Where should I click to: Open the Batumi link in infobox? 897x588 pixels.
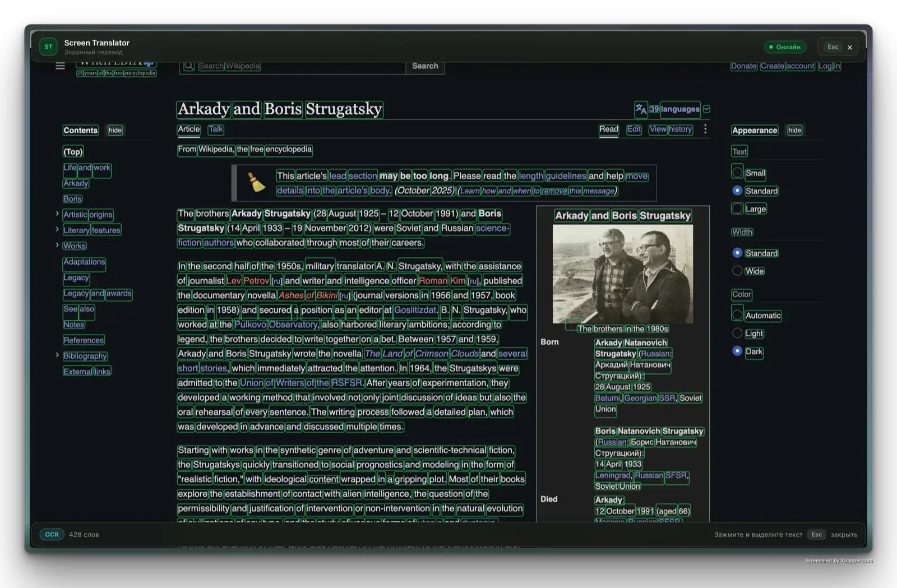tap(608, 398)
